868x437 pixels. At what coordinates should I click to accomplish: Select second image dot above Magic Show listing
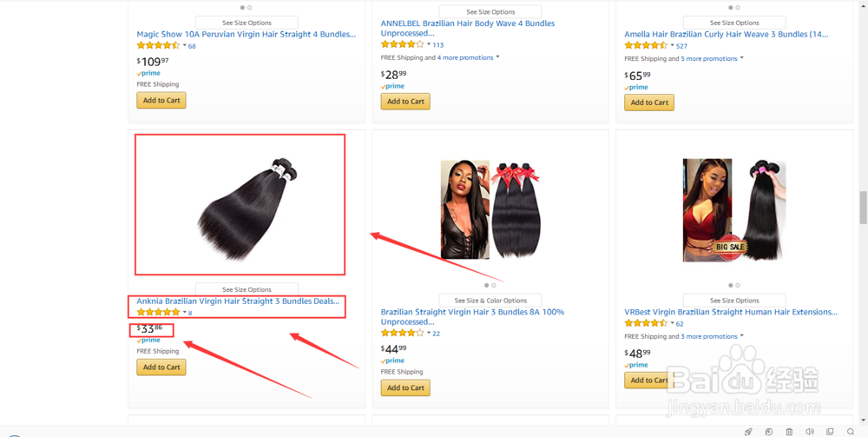[x=250, y=7]
